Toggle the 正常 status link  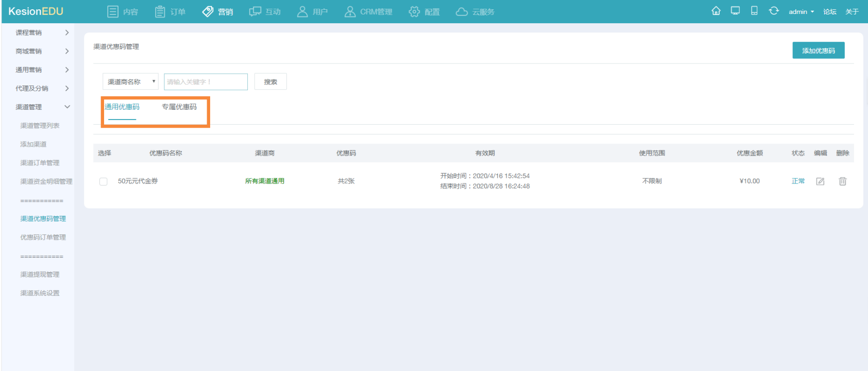point(798,181)
